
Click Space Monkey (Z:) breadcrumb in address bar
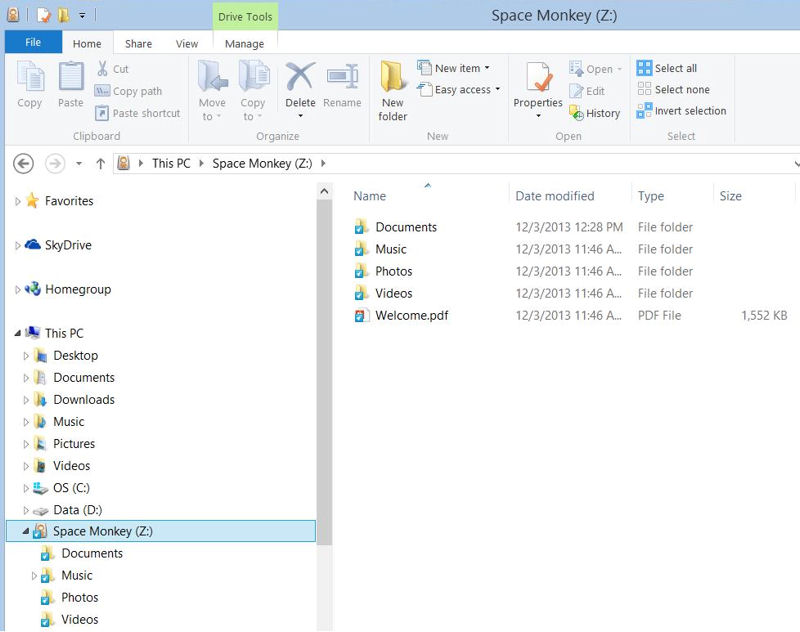262,163
